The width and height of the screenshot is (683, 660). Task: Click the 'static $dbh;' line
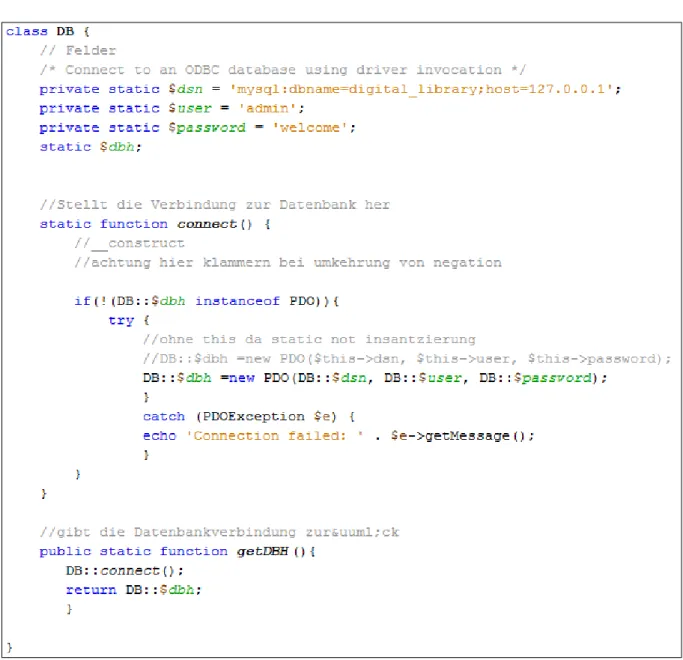(x=91, y=147)
